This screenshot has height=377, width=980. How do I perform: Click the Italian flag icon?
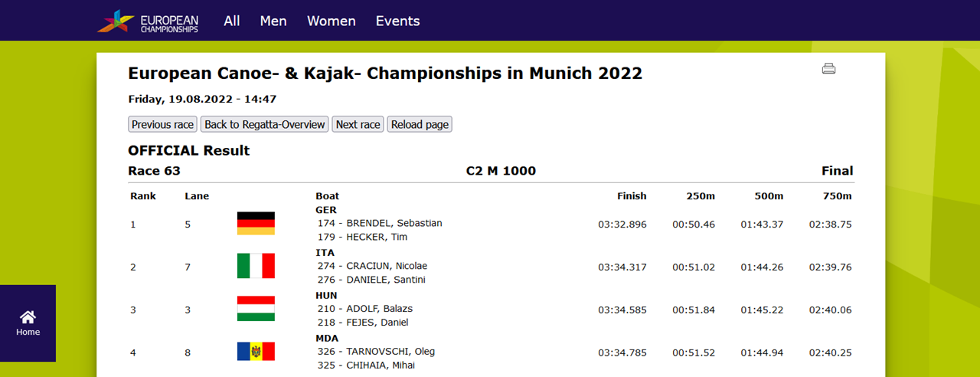256,266
